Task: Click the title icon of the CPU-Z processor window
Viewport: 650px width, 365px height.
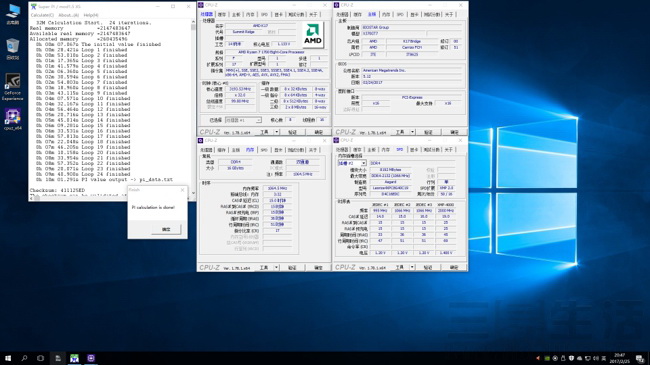Action: (201, 5)
